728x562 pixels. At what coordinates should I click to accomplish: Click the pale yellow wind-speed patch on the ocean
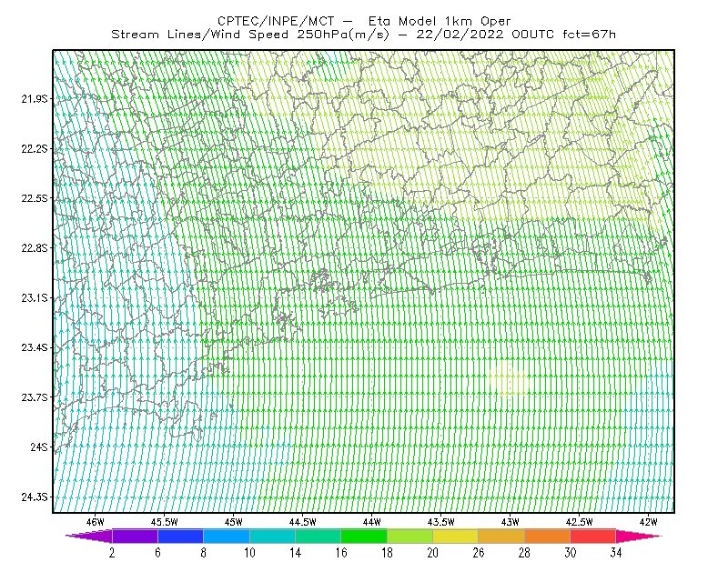click(510, 380)
